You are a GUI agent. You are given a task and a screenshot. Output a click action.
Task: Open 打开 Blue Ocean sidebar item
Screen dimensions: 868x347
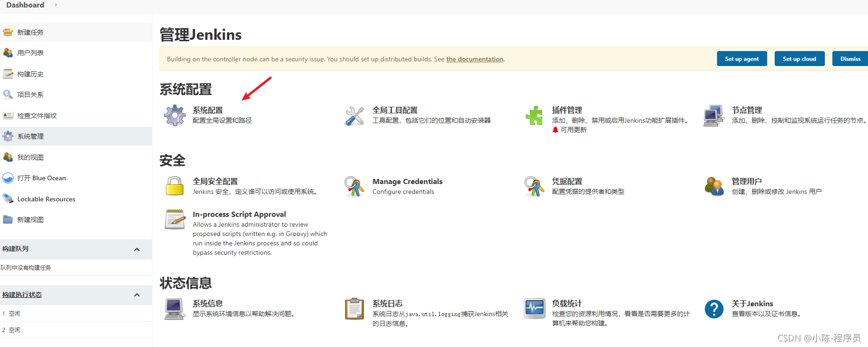76,178
